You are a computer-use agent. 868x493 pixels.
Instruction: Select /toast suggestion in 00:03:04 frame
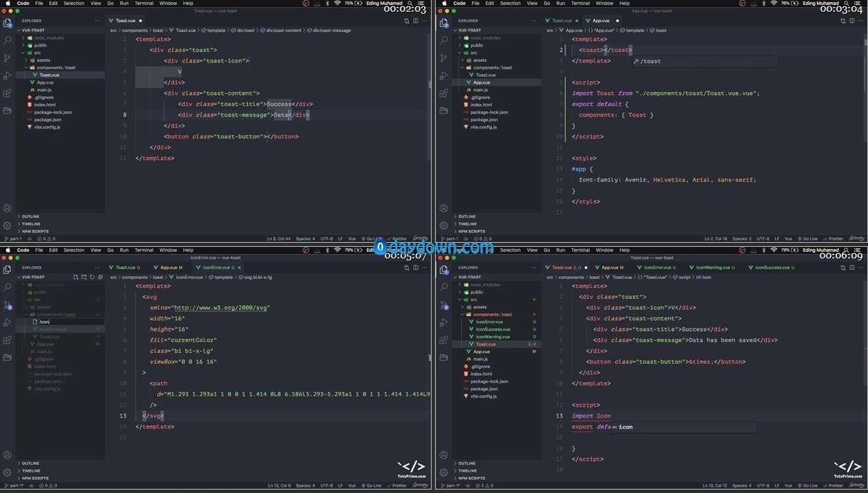point(704,61)
